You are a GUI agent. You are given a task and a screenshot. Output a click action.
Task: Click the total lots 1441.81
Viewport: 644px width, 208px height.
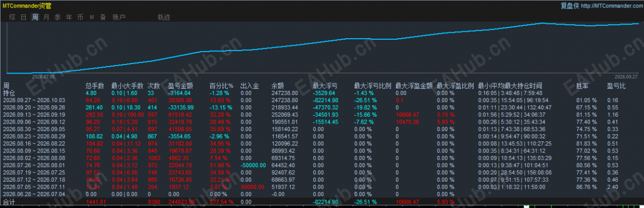[x=96, y=202]
